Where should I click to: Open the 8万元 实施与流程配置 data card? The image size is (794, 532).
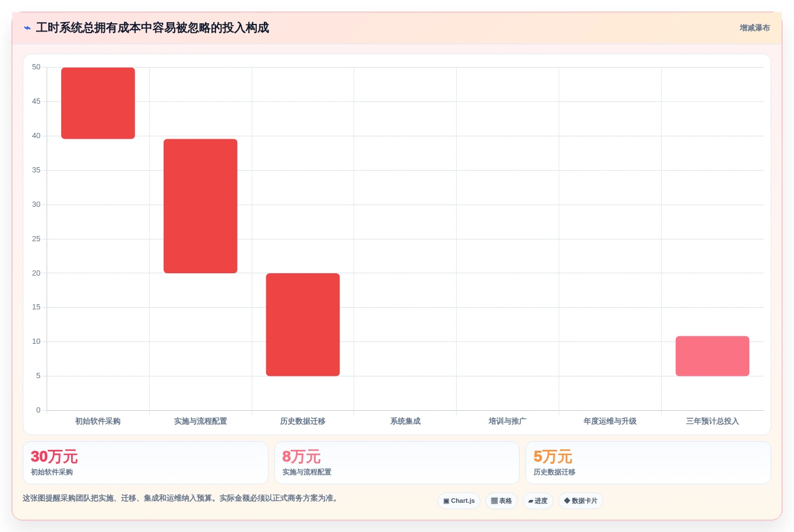[x=397, y=463]
